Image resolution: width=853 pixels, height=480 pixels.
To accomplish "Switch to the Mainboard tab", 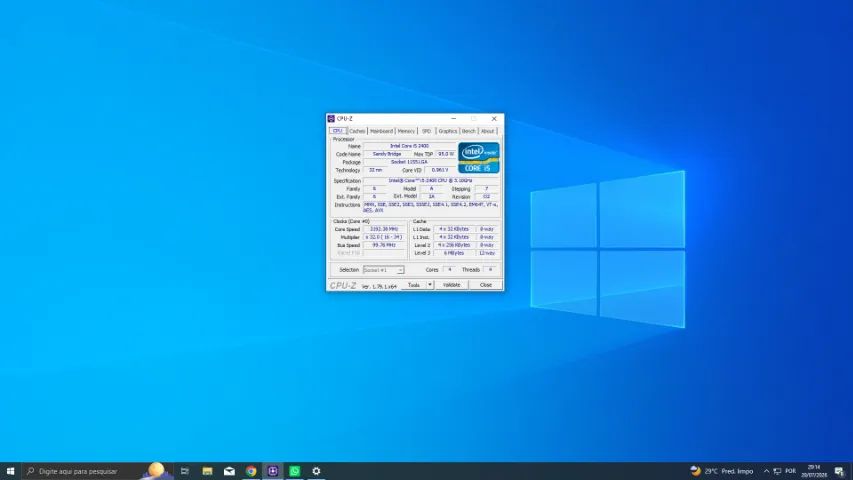I will (x=381, y=131).
